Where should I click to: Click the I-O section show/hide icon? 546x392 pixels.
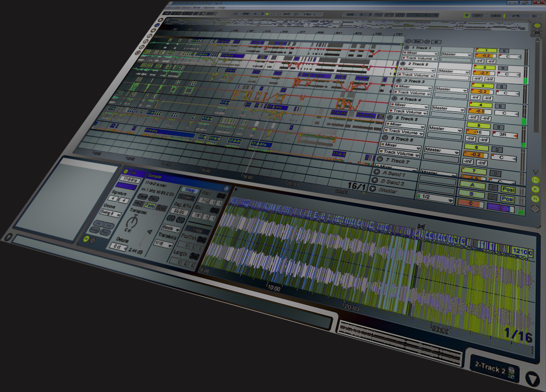click(536, 180)
